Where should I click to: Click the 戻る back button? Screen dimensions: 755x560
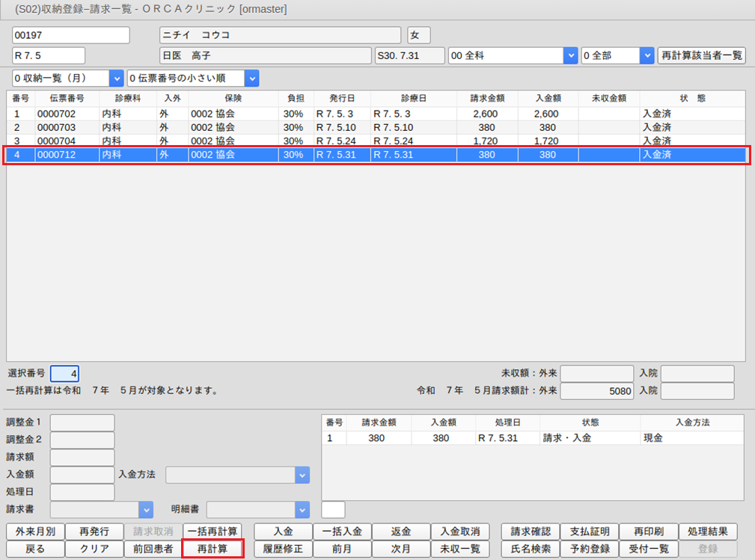click(x=34, y=549)
